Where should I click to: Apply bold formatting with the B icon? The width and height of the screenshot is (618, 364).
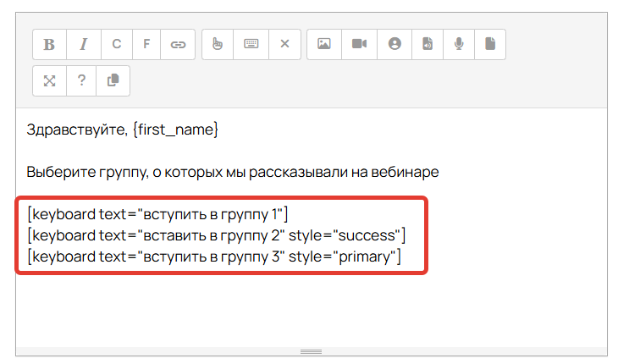pyautogui.click(x=49, y=44)
